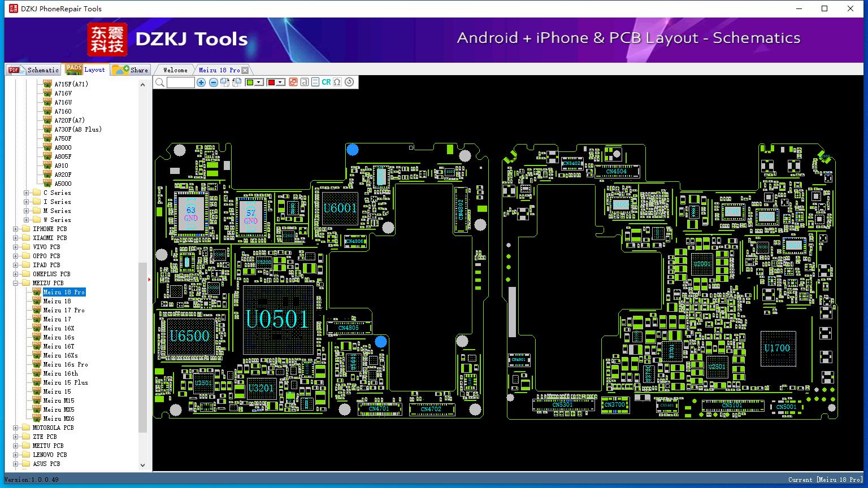Expand the C Series tree node
Image resolution: width=868 pixels, height=488 pixels.
click(x=27, y=193)
